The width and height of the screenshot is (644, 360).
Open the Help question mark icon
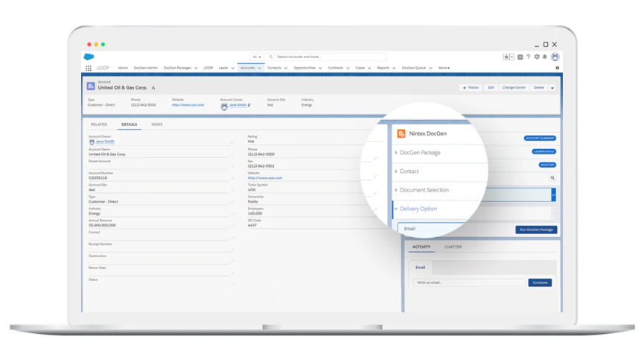click(x=528, y=57)
